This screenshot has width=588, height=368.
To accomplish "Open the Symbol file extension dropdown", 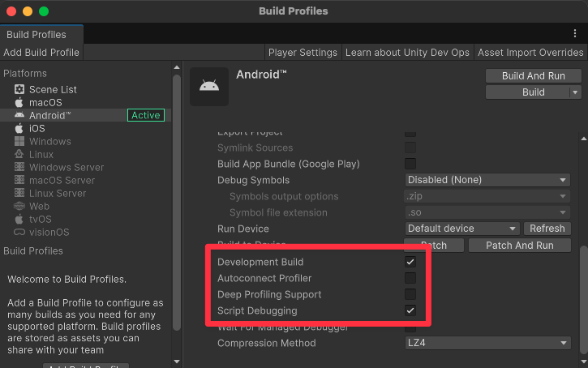I will [487, 212].
